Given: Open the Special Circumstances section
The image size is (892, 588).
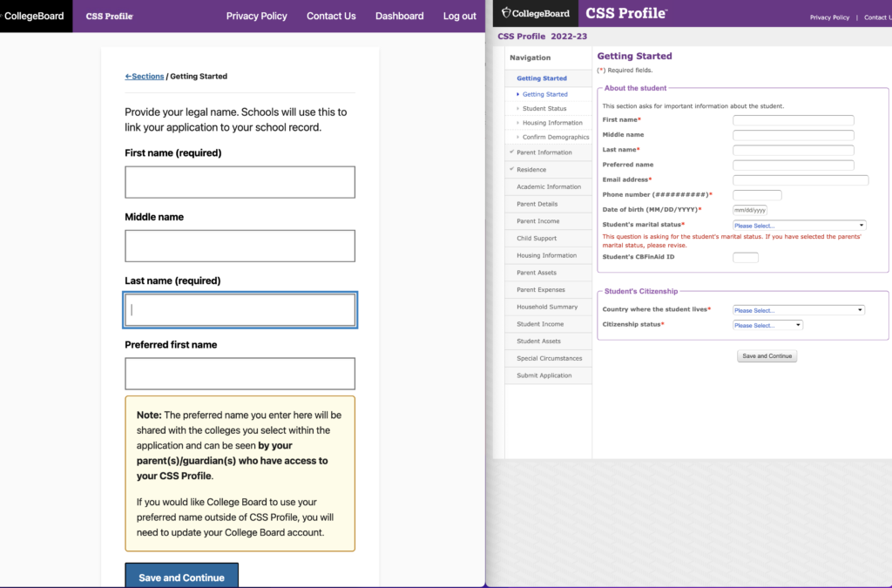Looking at the screenshot, I should click(x=549, y=358).
